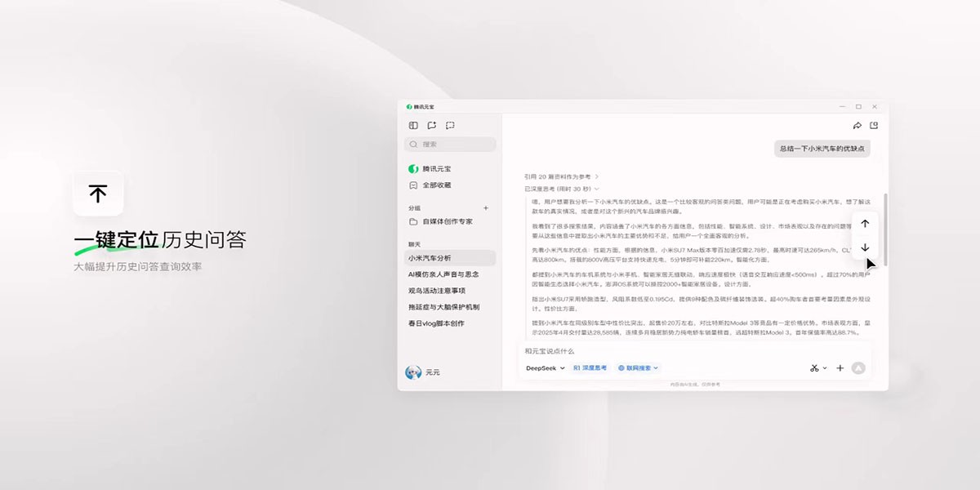Click the 分组 section label
Viewport: 980px width, 490px height.
pyautogui.click(x=415, y=208)
